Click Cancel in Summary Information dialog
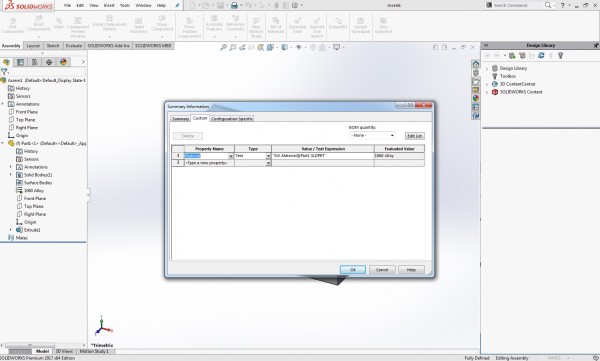600x361 pixels. pyautogui.click(x=382, y=270)
